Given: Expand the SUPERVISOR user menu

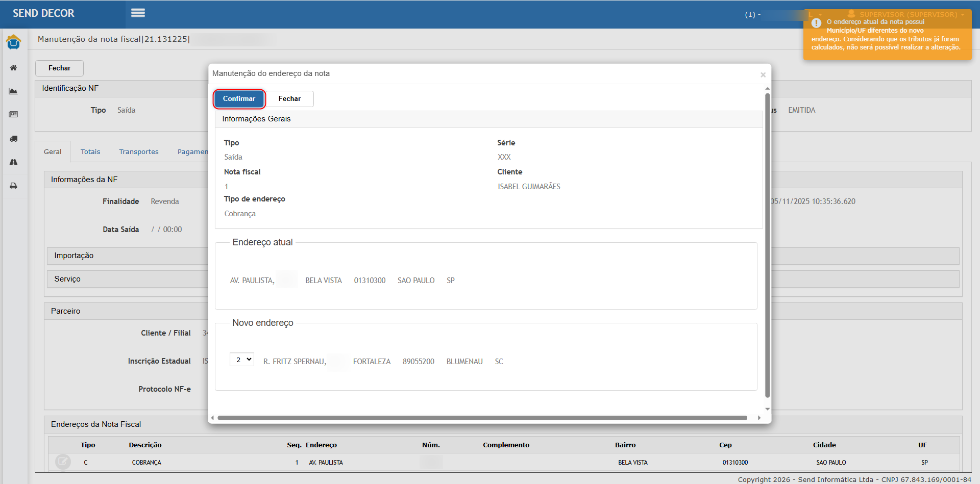Looking at the screenshot, I should tap(908, 14).
